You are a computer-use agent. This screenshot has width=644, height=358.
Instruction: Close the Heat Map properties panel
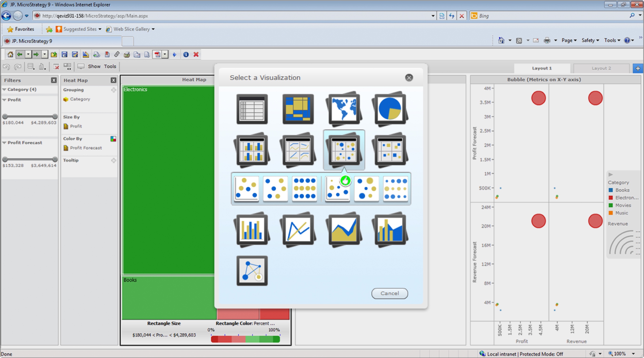pos(114,80)
